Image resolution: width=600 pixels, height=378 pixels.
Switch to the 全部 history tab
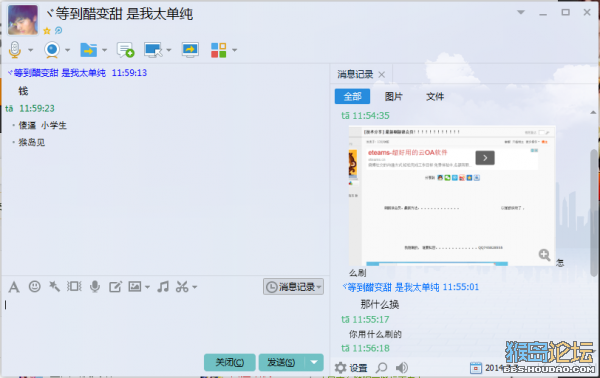point(352,96)
